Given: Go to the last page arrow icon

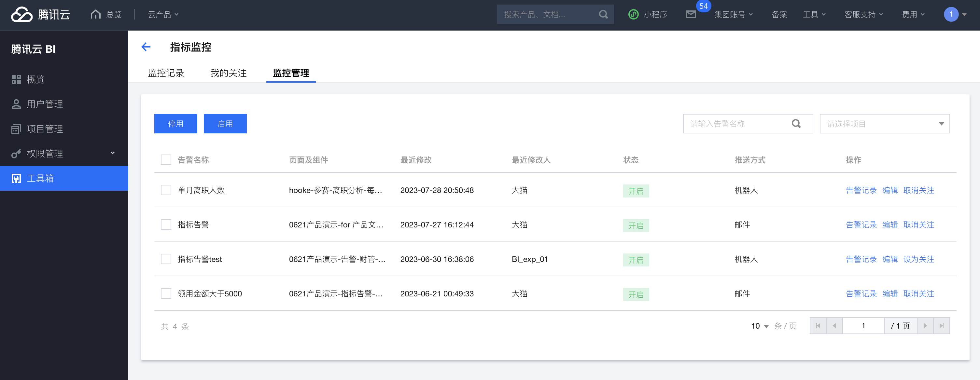Looking at the screenshot, I should [x=941, y=326].
